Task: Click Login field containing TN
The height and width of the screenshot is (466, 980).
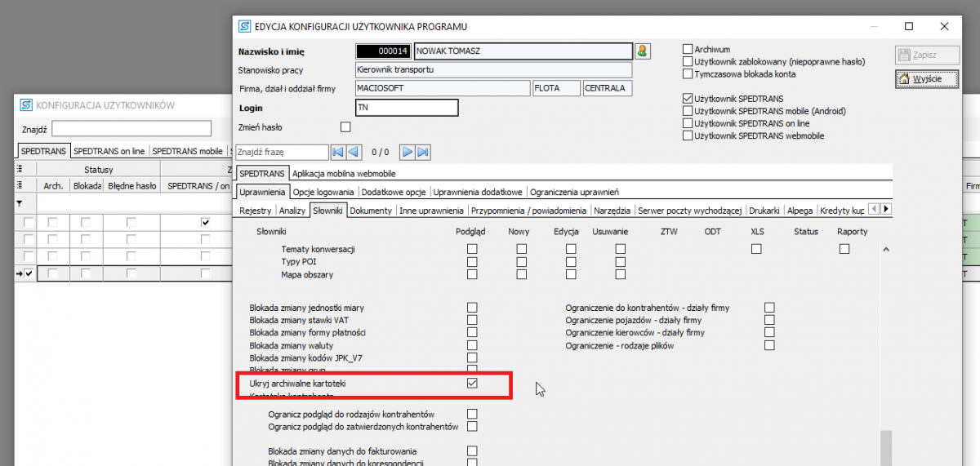Action: point(407,108)
